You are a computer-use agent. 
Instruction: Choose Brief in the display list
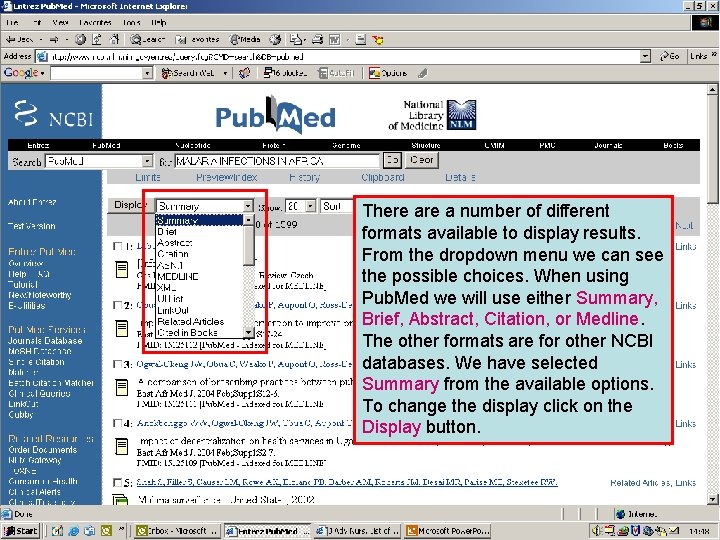click(167, 232)
